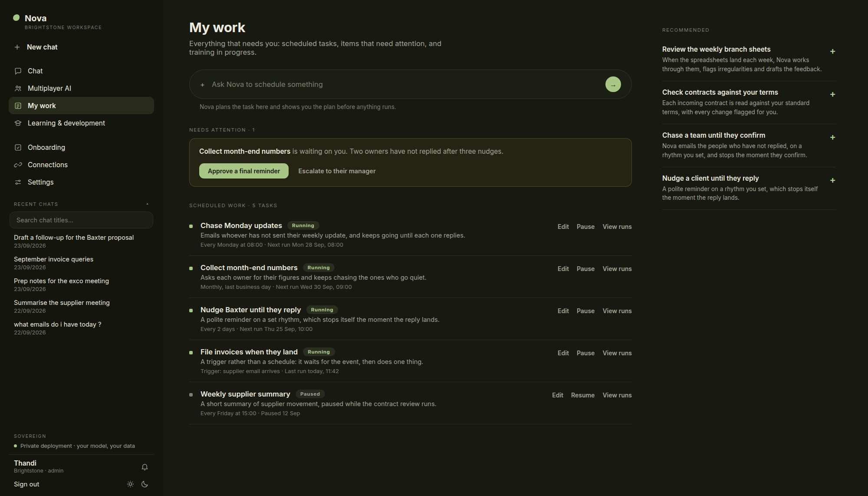This screenshot has height=496, width=868.
Task: Edit the Collect month-end numbers task
Action: pyautogui.click(x=563, y=269)
